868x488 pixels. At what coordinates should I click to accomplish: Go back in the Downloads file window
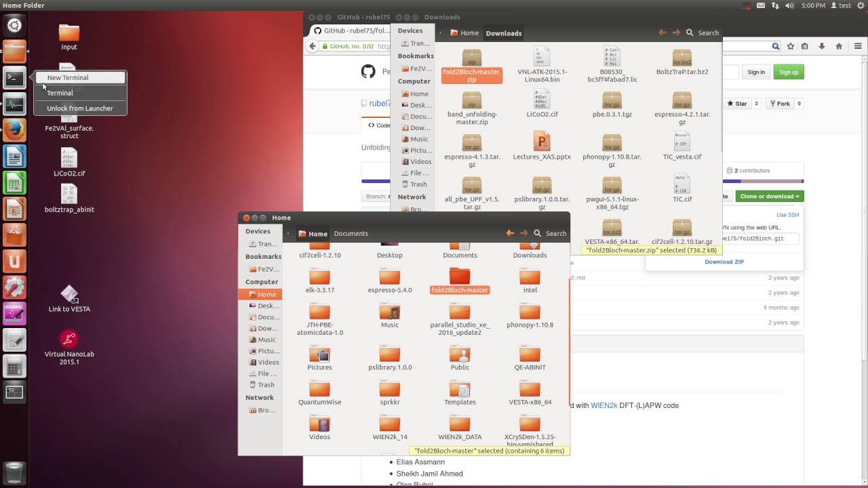pos(662,33)
